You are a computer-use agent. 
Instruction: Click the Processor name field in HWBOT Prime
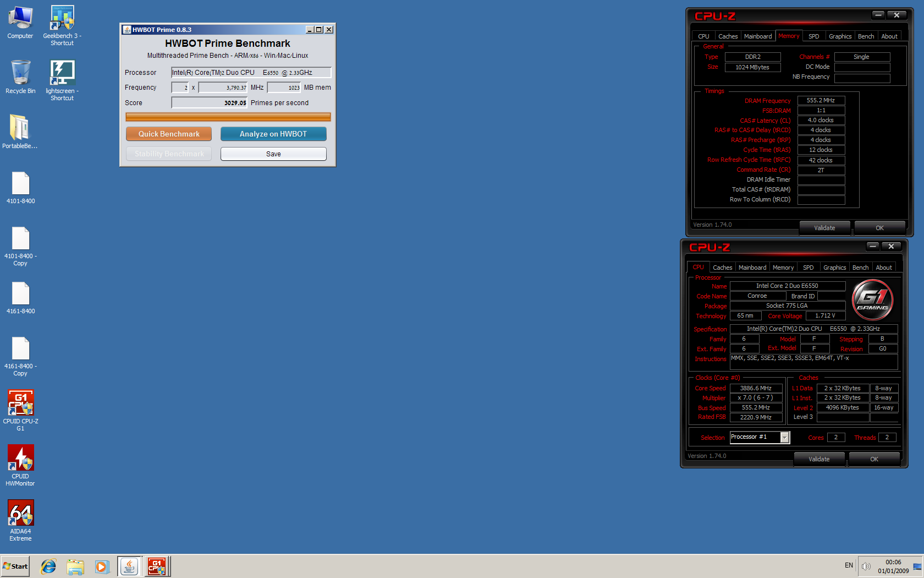pos(251,73)
